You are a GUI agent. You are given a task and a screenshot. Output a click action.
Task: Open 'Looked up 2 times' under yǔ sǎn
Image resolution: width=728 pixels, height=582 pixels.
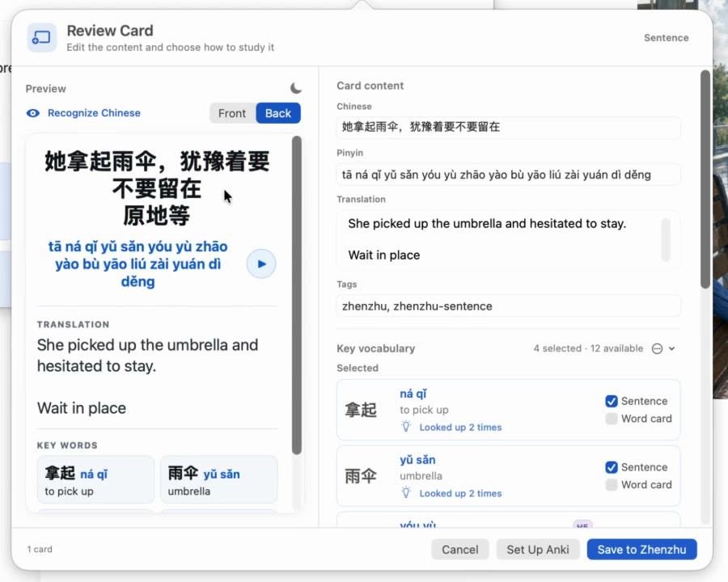point(460,493)
